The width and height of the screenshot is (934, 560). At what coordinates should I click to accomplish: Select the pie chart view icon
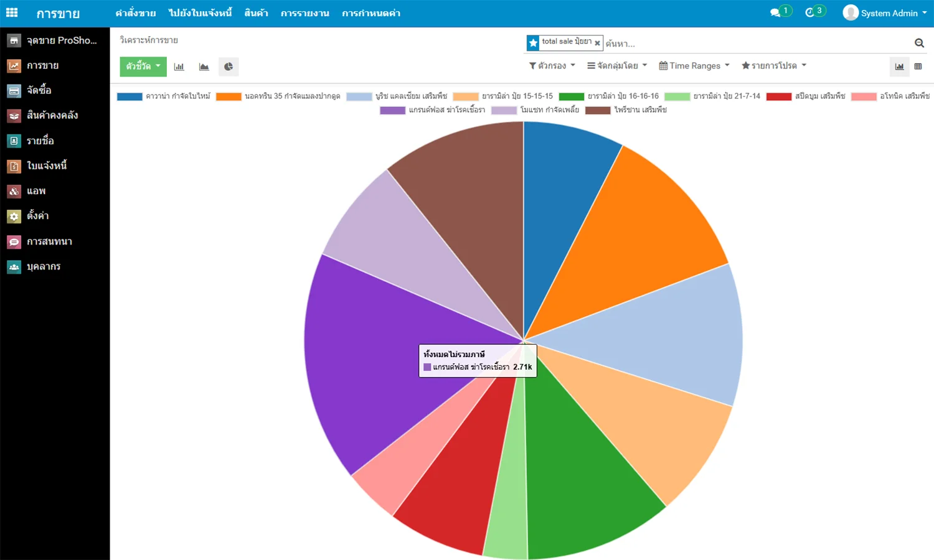229,67
